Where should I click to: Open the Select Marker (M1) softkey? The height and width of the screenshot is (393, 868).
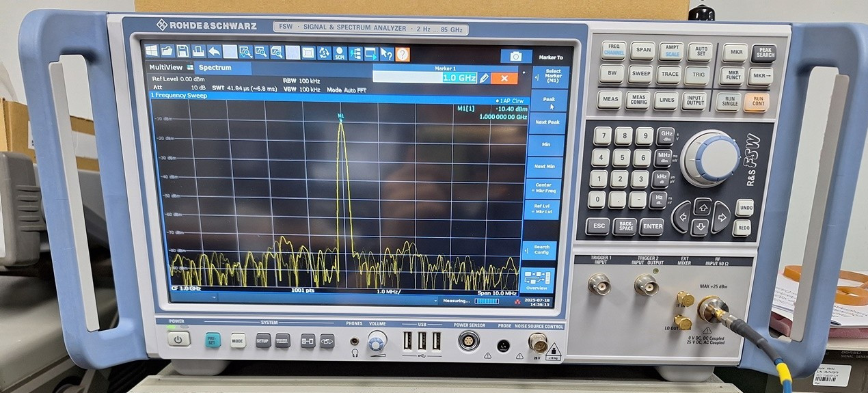click(550, 77)
